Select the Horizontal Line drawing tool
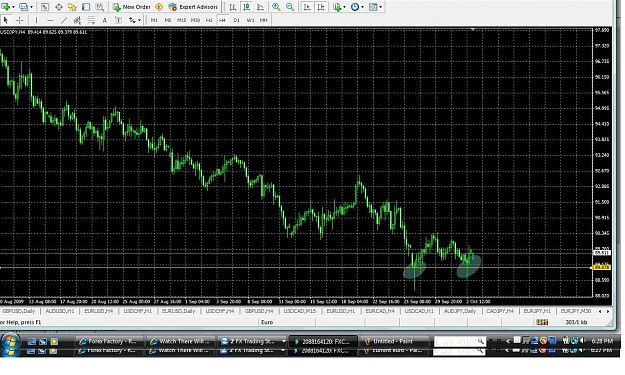 click(x=50, y=20)
